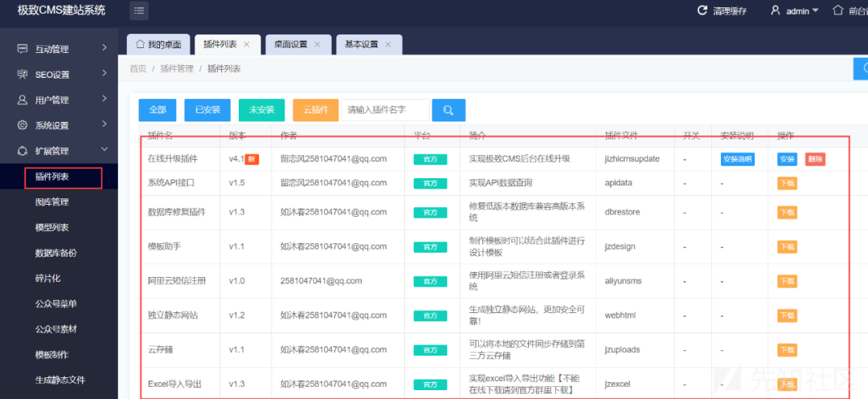The image size is (868, 399).
Task: Click the refresh icon beside 清理缓存
Action: (702, 10)
